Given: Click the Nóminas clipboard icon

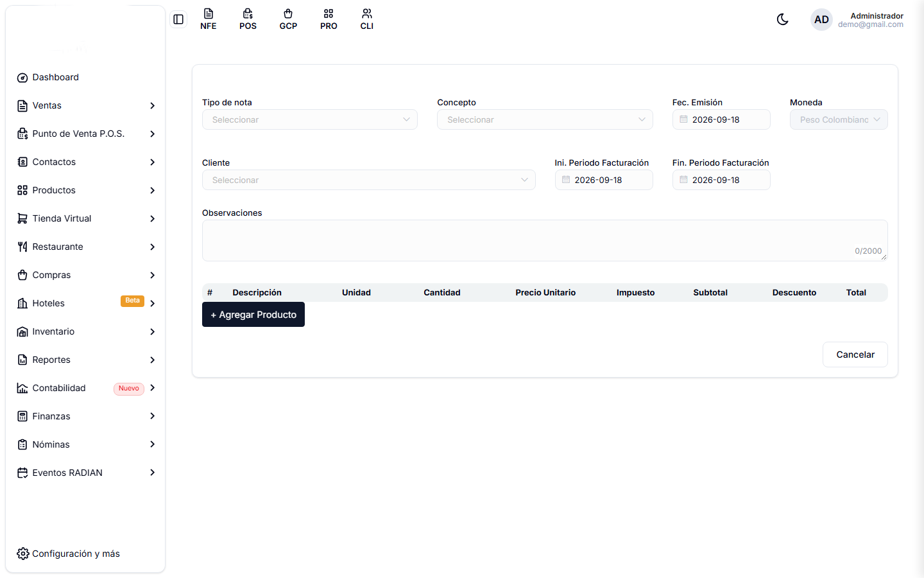Looking at the screenshot, I should [x=22, y=444].
